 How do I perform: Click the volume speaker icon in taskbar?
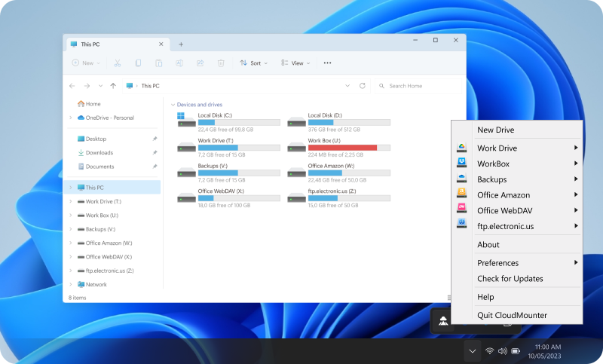(x=502, y=351)
